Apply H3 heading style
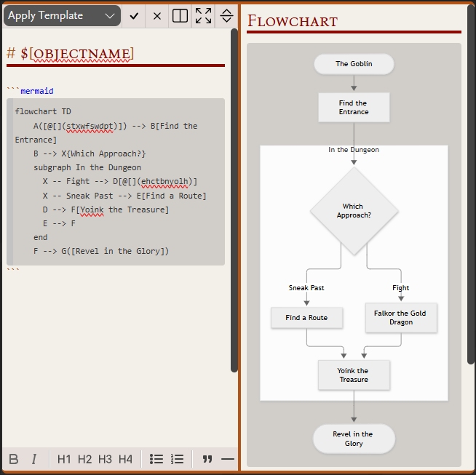The image size is (476, 475). pos(105,459)
